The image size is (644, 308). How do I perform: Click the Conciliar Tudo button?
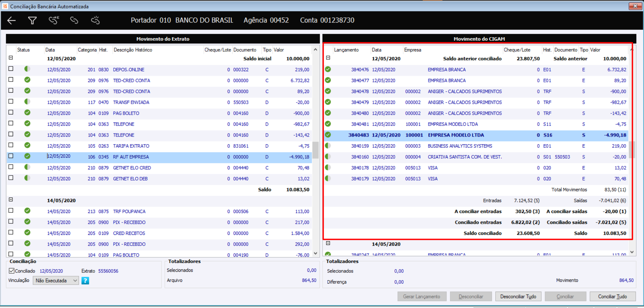pos(612,297)
